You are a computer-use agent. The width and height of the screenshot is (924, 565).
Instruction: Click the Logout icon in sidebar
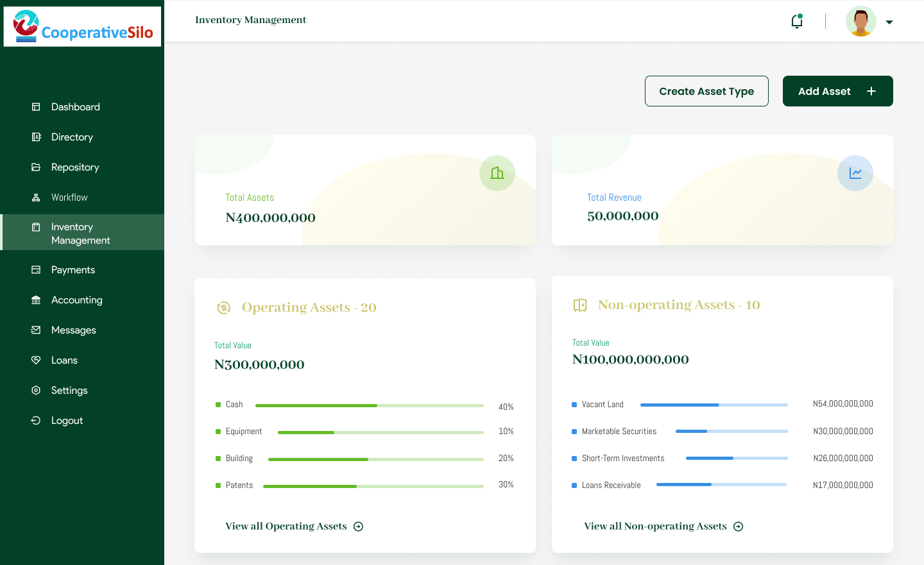click(x=36, y=421)
